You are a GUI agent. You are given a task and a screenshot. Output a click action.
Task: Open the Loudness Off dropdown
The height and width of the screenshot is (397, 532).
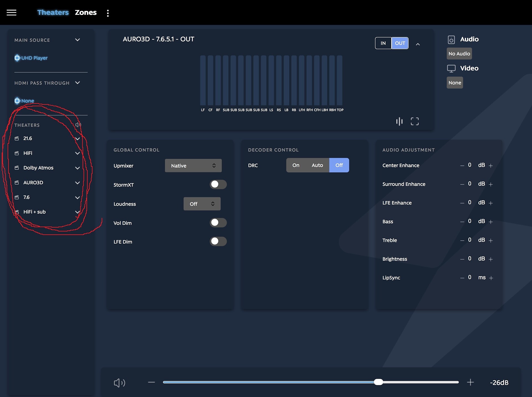pos(202,204)
